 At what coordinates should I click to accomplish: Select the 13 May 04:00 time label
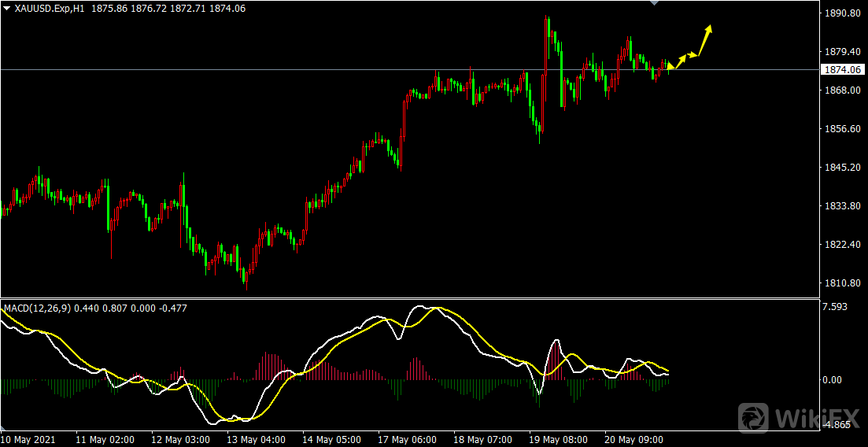257,439
